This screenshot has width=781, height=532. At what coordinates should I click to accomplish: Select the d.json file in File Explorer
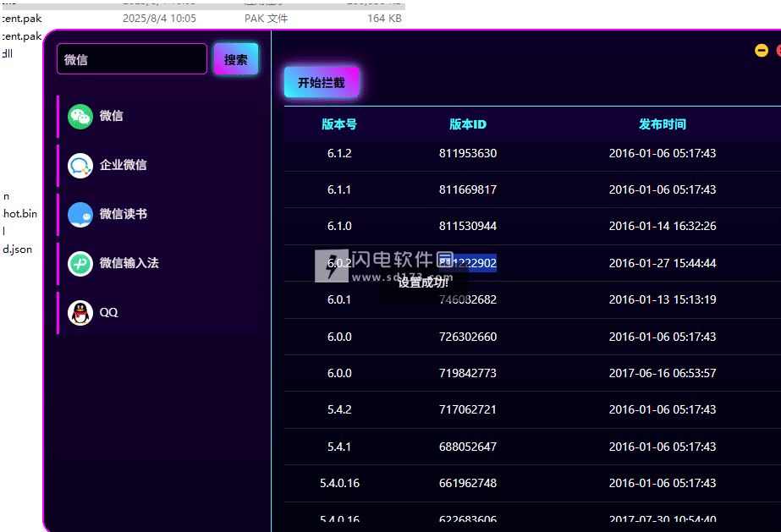(17, 250)
